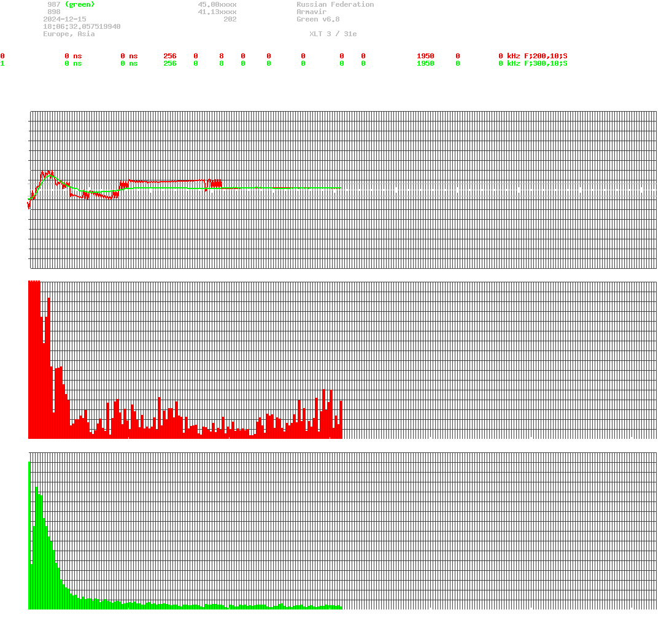Select the number '898' in the header
Viewport: 672px width, 623px height.
(x=54, y=12)
